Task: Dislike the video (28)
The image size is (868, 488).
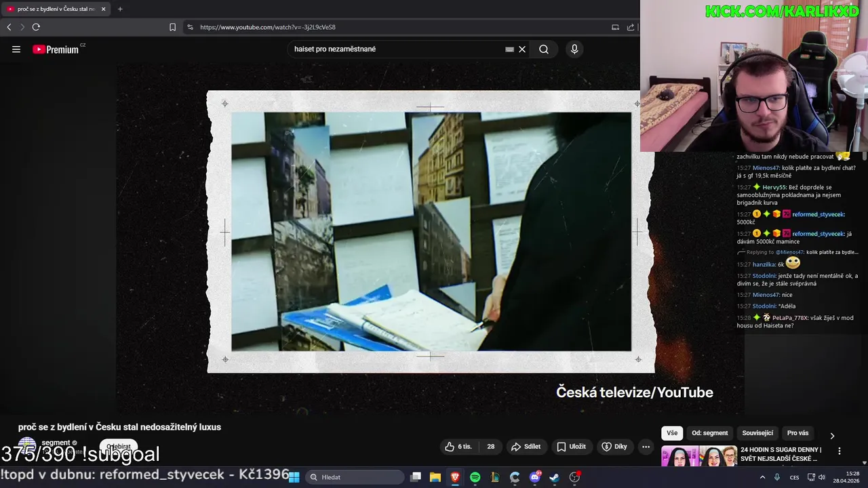Action: point(490,447)
